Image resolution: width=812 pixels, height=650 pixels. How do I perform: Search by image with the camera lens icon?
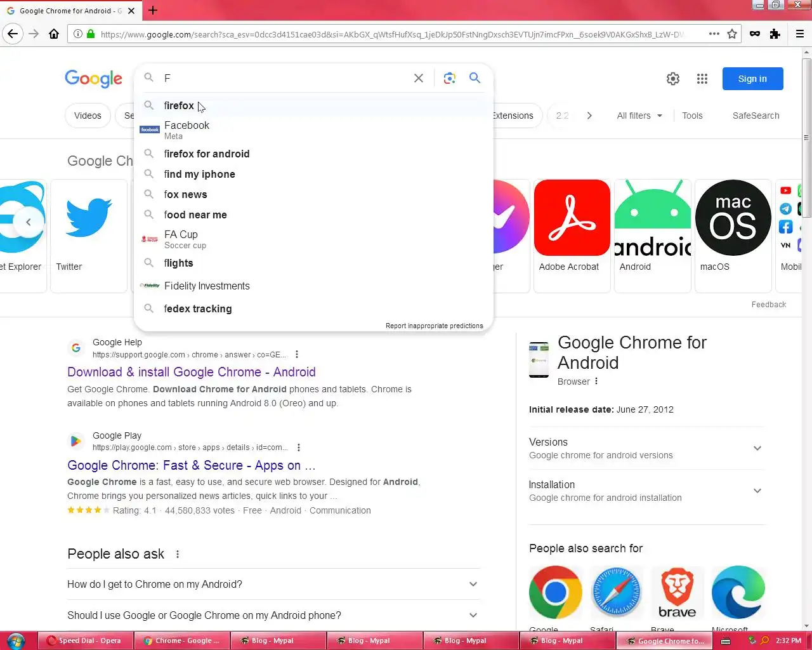(450, 78)
